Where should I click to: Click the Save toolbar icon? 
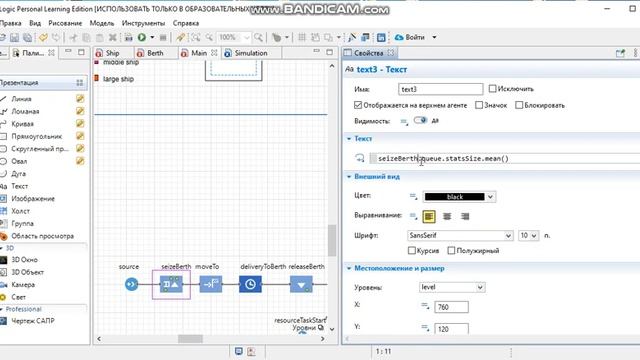14,38
